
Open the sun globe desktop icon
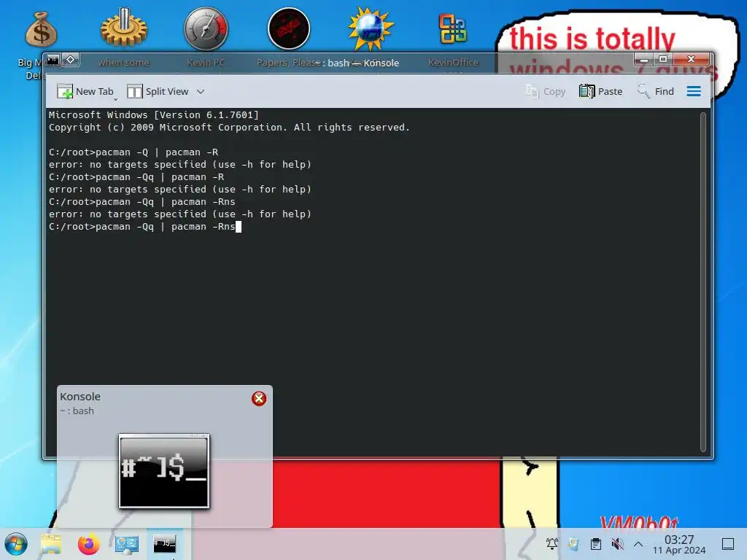click(x=371, y=28)
